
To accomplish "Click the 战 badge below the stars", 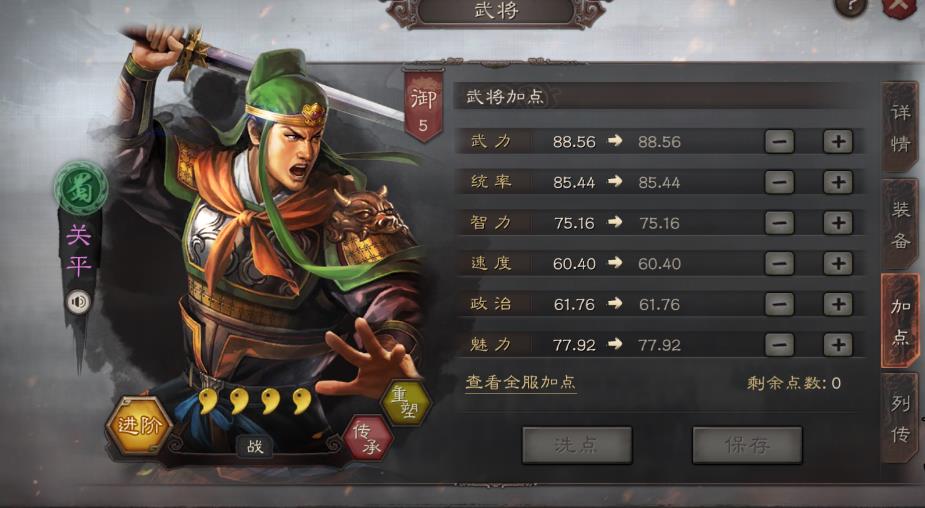I will pyautogui.click(x=255, y=446).
